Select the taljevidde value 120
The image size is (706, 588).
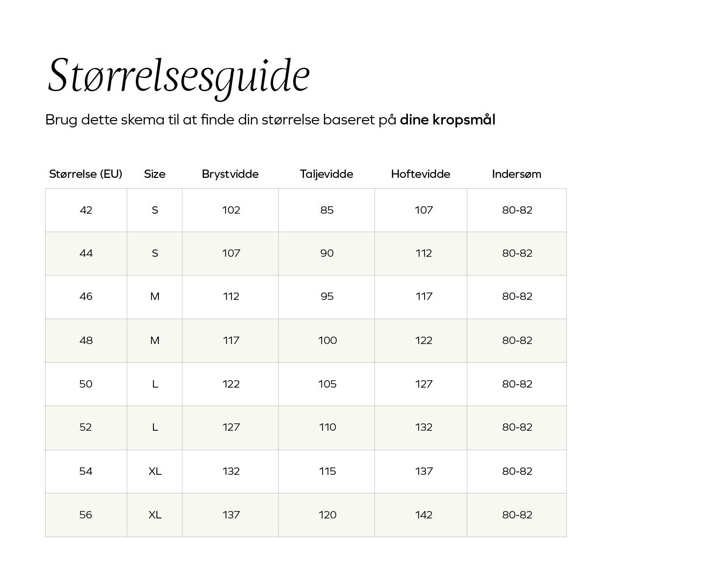coord(327,515)
